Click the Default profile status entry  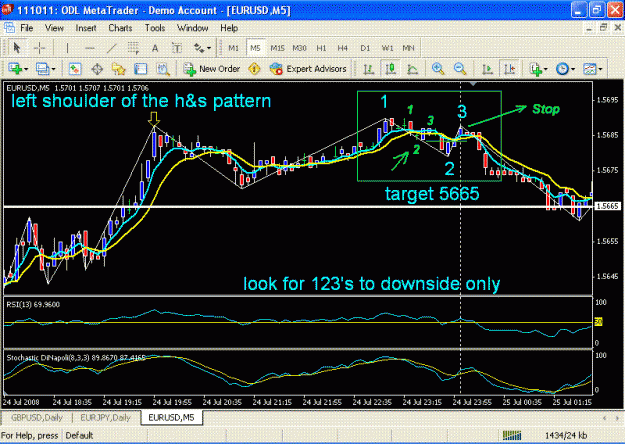pos(79,436)
